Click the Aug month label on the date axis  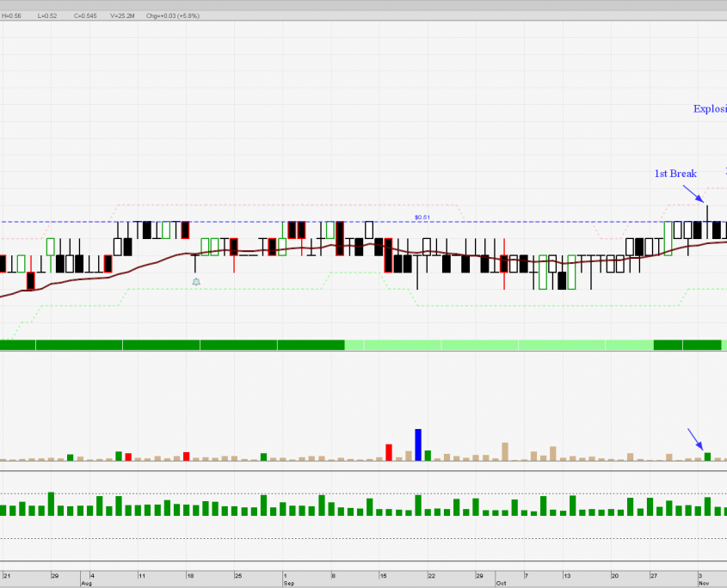click(85, 582)
